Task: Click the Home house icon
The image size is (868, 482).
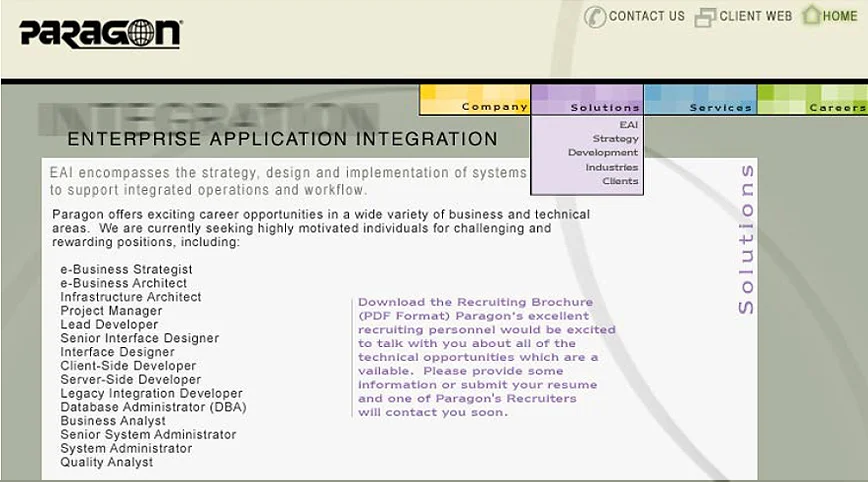Action: 812,14
